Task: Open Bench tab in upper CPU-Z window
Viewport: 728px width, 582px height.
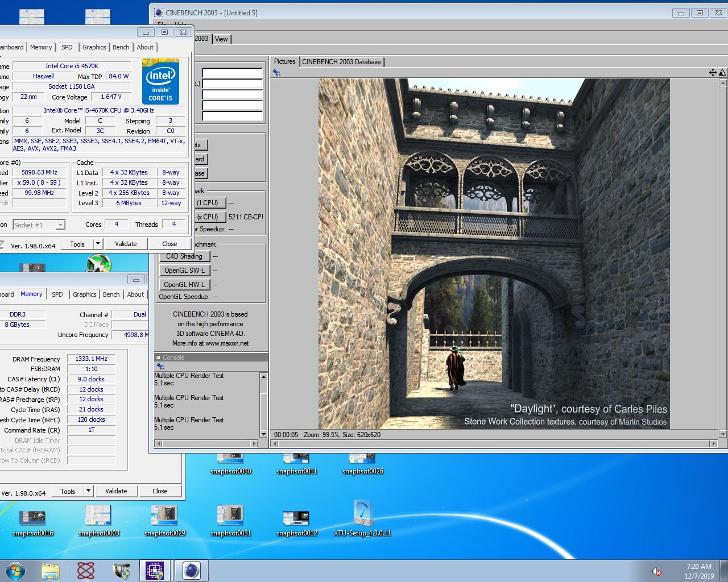Action: click(x=121, y=47)
